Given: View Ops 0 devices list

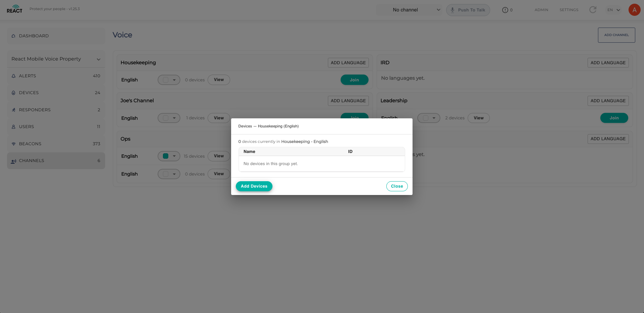Looking at the screenshot, I should click(x=219, y=174).
